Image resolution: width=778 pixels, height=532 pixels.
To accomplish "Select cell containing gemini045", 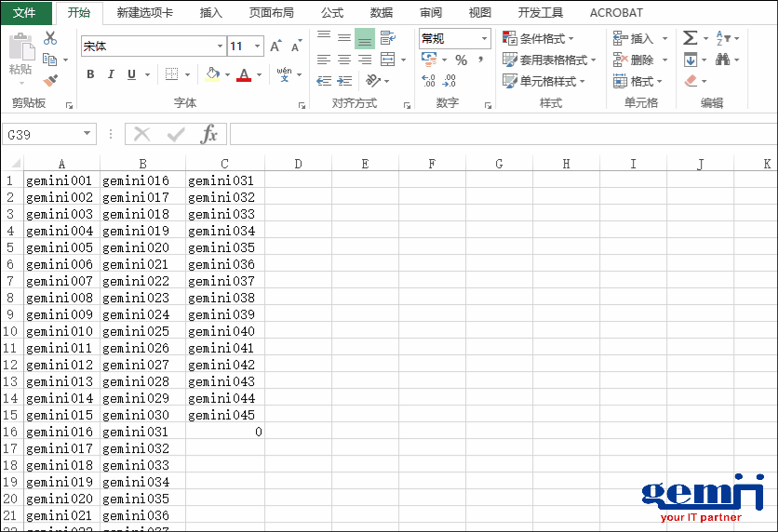I will (x=225, y=415).
